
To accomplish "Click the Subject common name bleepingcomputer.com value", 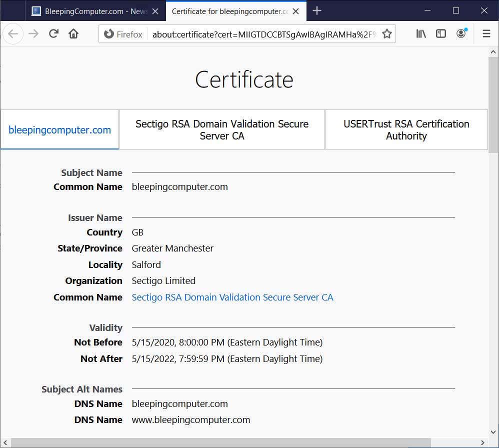I will click(x=180, y=187).
